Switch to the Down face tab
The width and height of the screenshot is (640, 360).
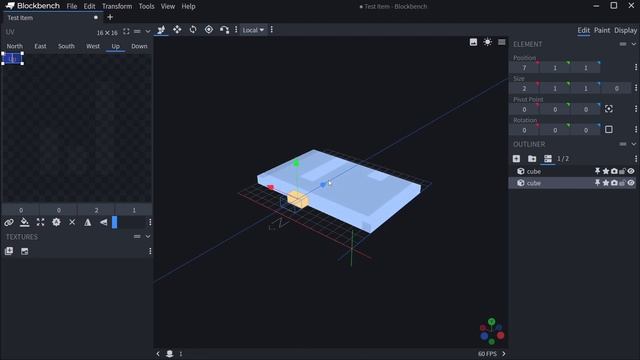[x=139, y=46]
